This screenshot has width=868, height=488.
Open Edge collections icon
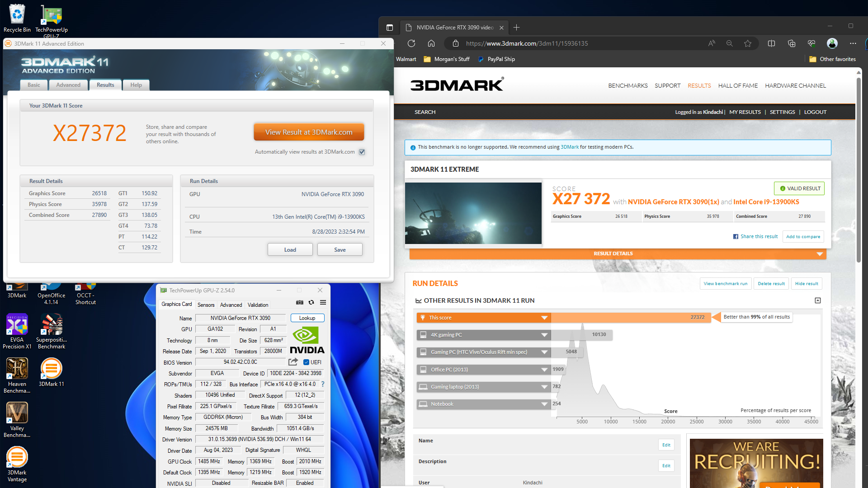tap(791, 43)
